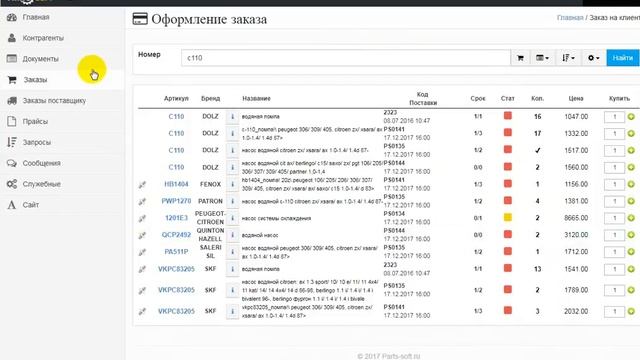Click pin icon on PWP1270 row

click(x=142, y=202)
